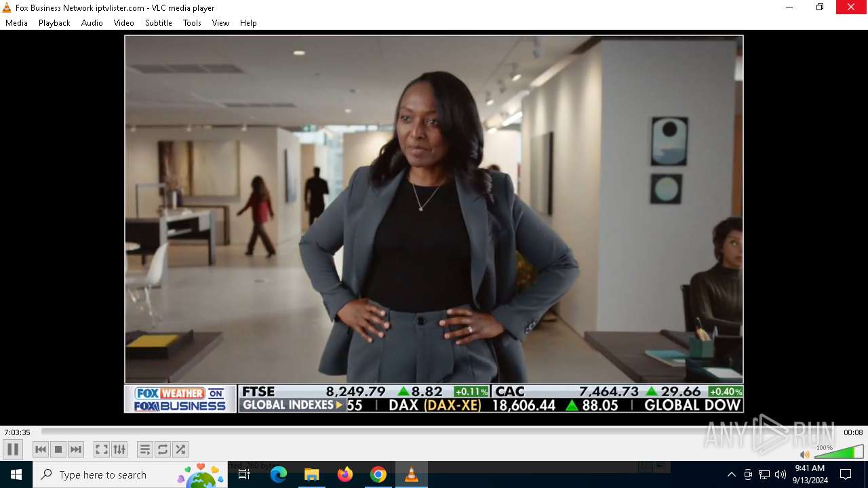Restore down the VLC window
This screenshot has width=868, height=488.
820,7
